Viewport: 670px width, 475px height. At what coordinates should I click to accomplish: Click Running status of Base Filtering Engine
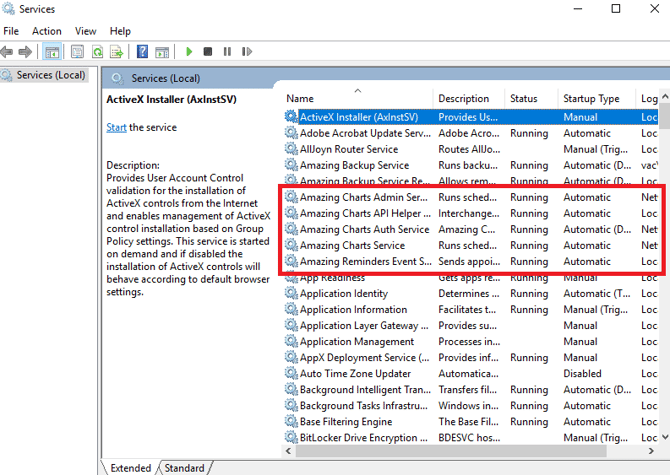tap(529, 422)
